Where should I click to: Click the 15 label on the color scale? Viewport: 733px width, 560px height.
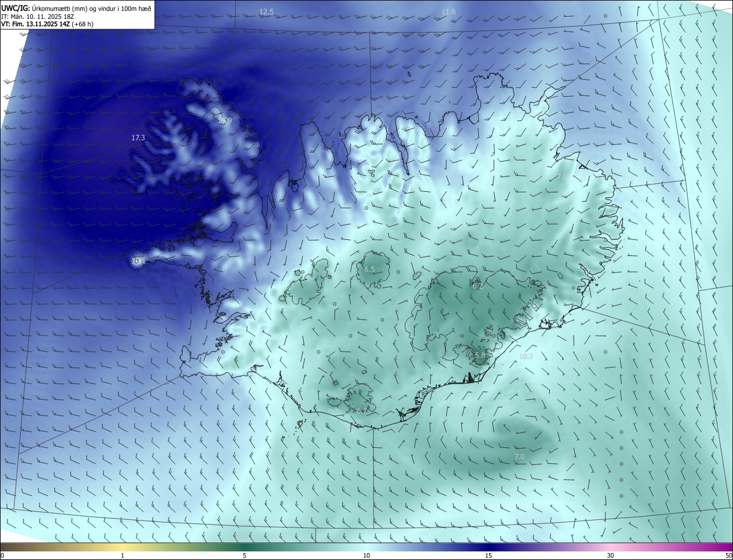pyautogui.click(x=488, y=555)
